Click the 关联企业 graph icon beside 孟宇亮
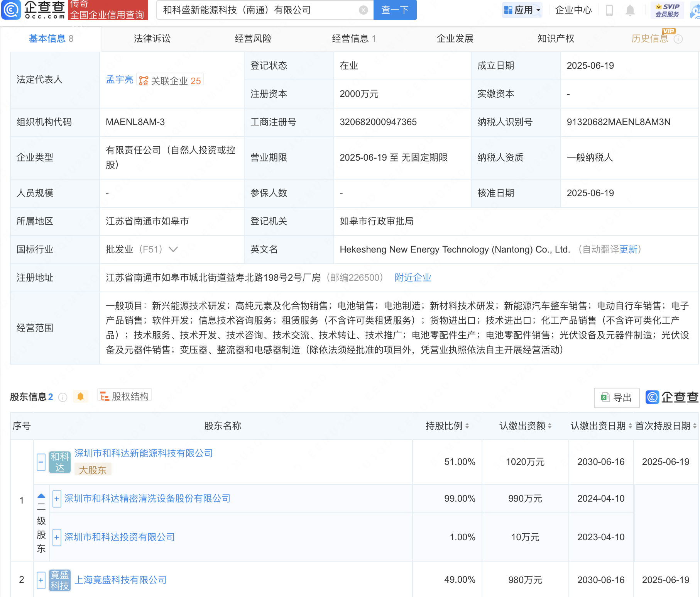The height and width of the screenshot is (597, 700). [144, 80]
